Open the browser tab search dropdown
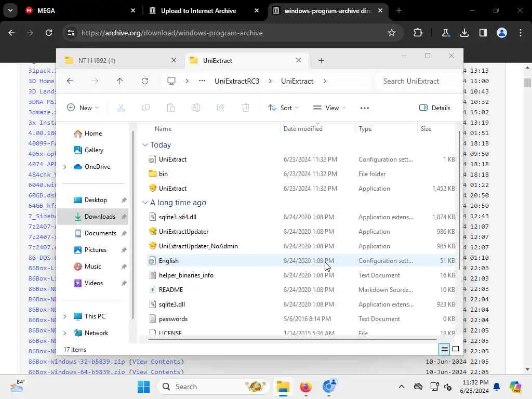 pyautogui.click(x=10, y=10)
